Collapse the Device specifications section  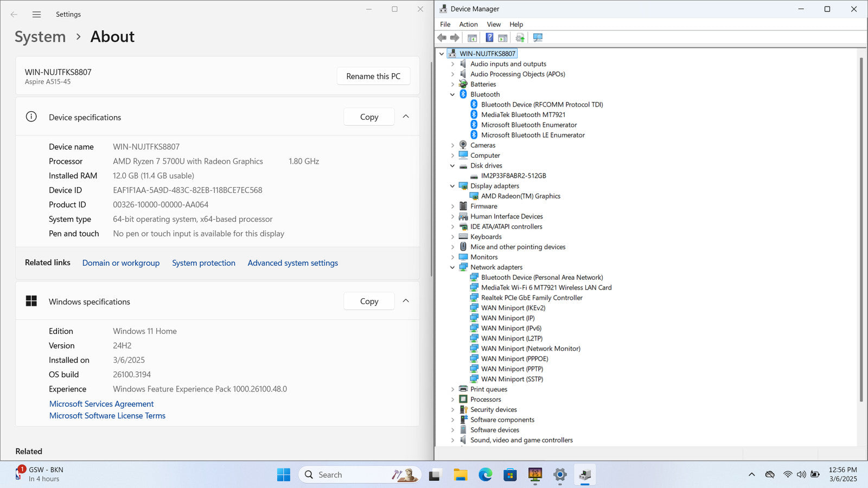[x=406, y=117]
